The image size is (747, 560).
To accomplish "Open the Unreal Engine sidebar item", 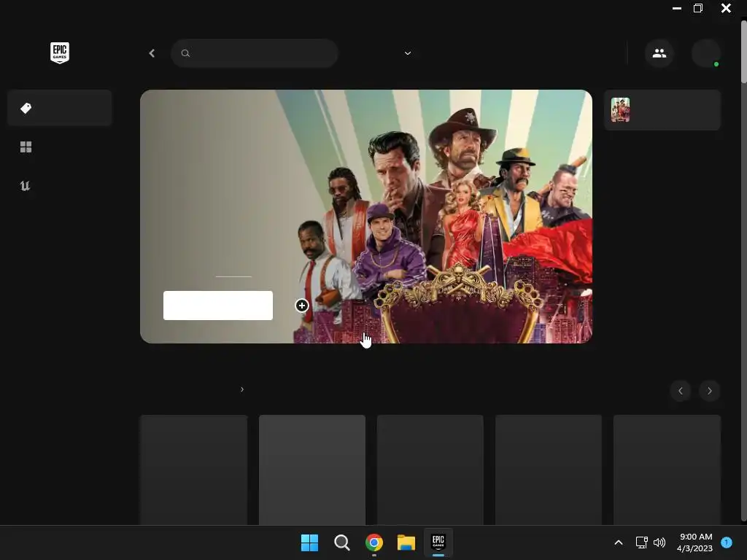I will (x=26, y=186).
